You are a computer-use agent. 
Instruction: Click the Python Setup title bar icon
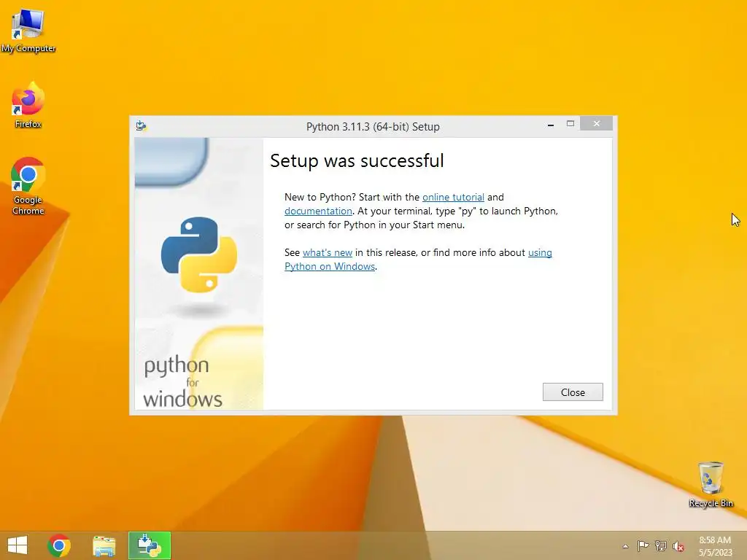141,125
